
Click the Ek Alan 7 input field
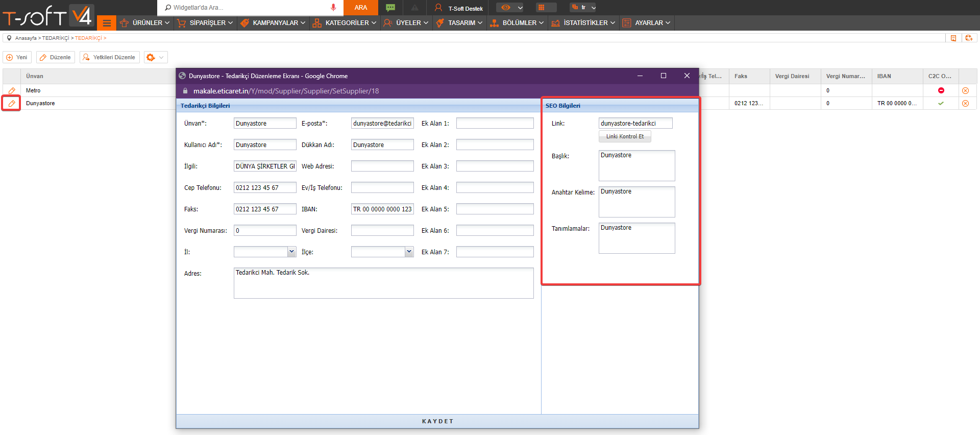coord(495,252)
